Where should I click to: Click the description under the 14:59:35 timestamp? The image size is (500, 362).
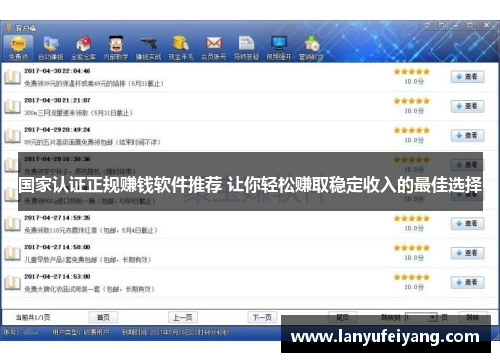(x=91, y=230)
